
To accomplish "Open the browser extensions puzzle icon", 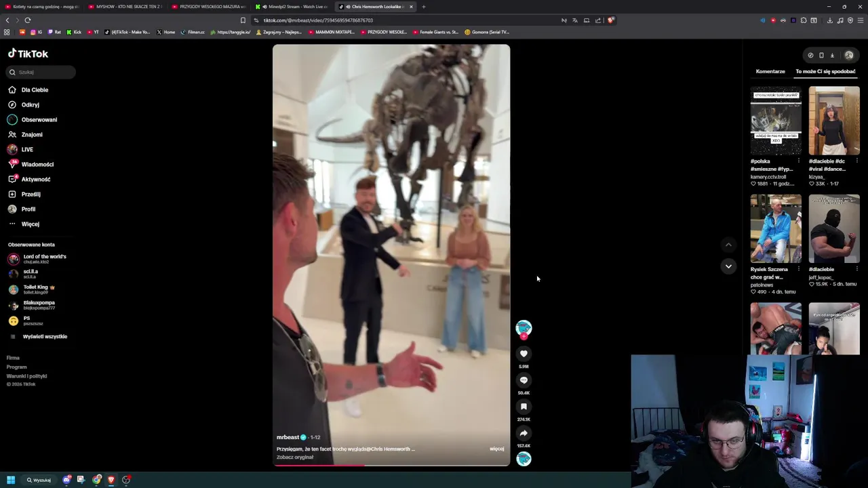I will click(804, 20).
